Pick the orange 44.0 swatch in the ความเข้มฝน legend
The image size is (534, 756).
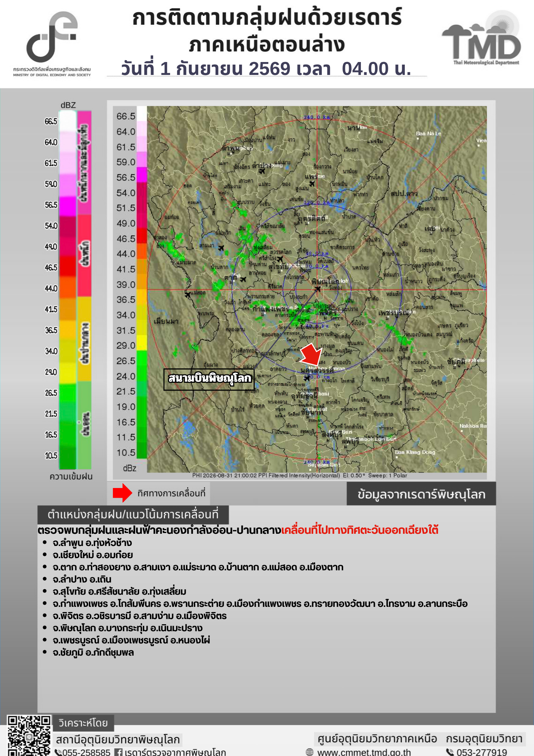point(68,287)
